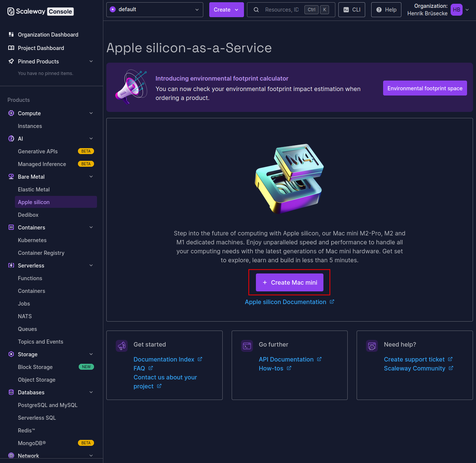Click external link icon beside Scaleway Community

coord(451,368)
